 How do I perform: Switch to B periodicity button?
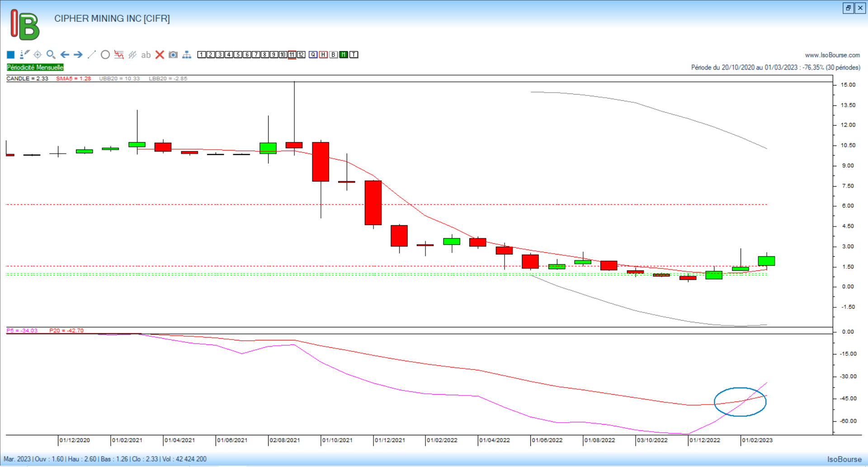tap(334, 55)
